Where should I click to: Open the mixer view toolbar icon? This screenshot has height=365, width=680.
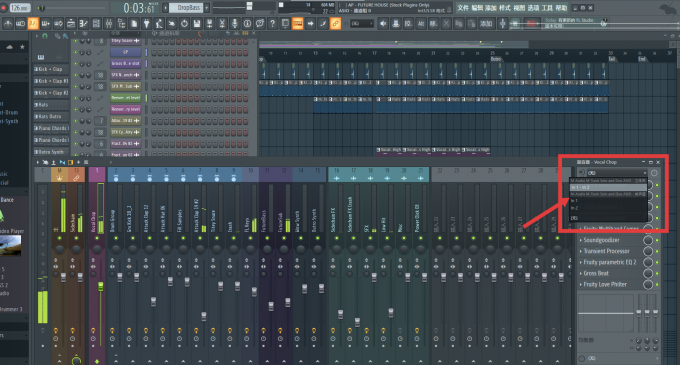(109, 23)
